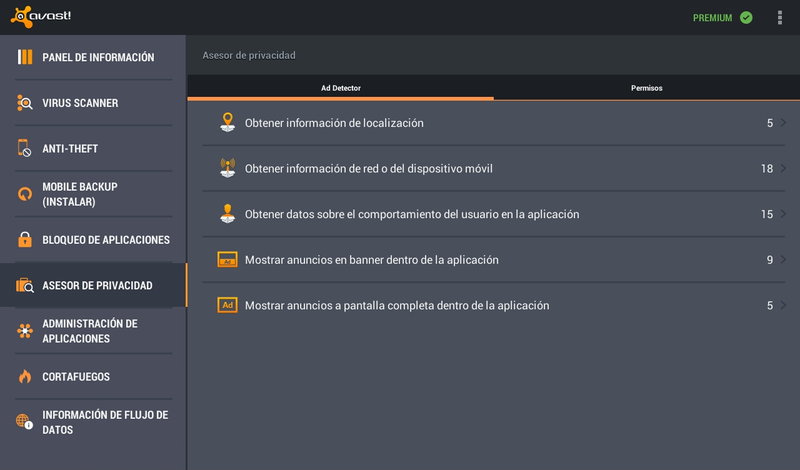
Task: Click the avast! logo
Action: (41, 17)
